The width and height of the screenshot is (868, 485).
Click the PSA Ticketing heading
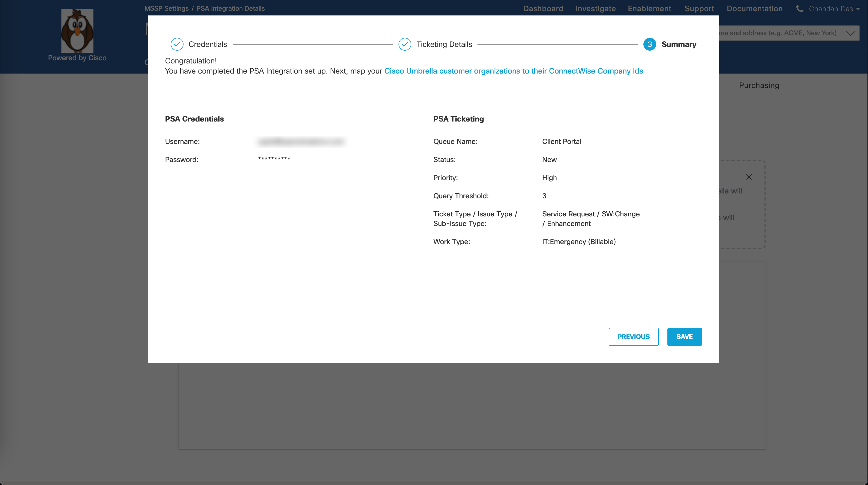[458, 119]
